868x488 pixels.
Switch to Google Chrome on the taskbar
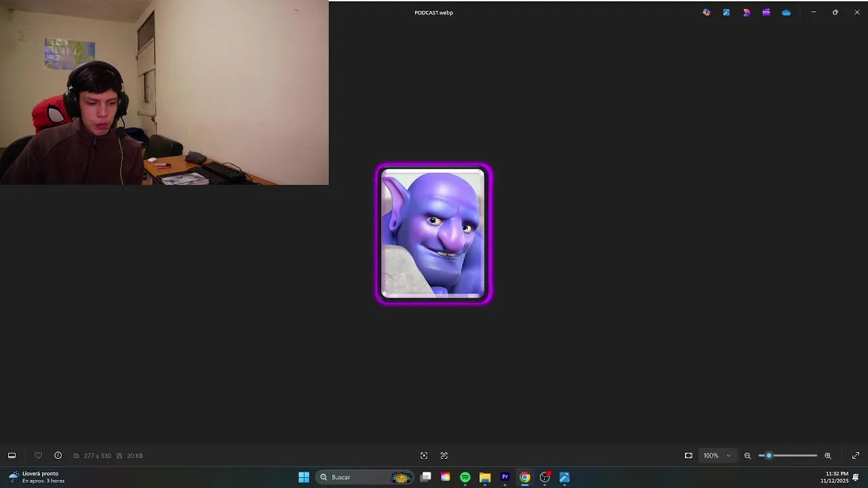pos(525,477)
